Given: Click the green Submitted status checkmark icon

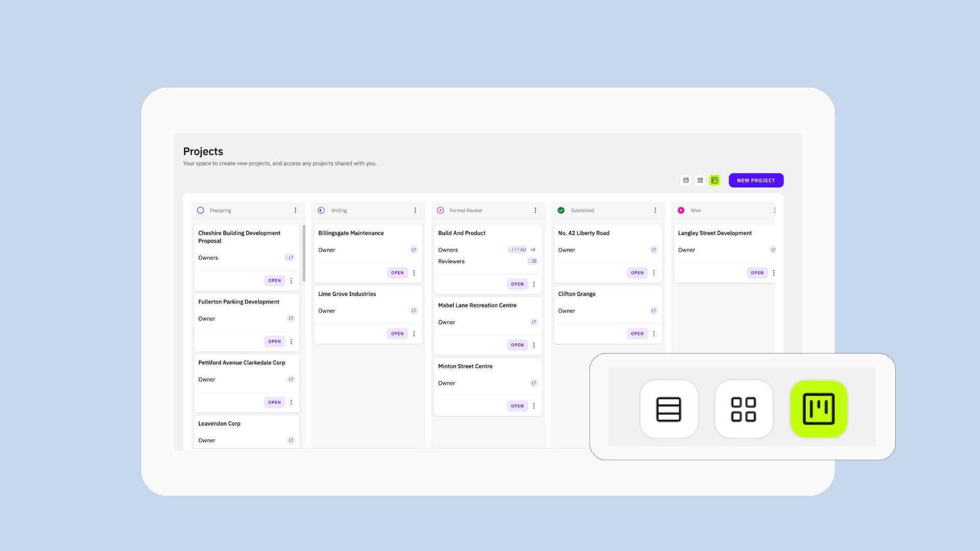Looking at the screenshot, I should (561, 210).
